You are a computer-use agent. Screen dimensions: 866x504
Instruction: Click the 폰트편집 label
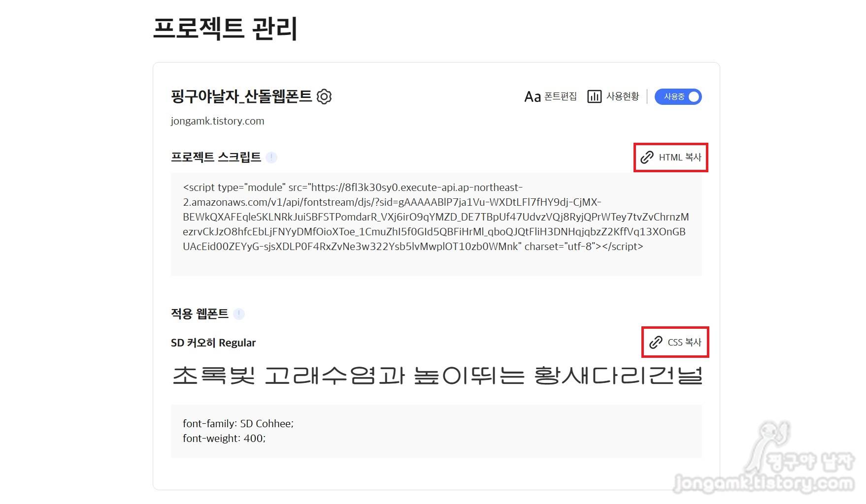(x=561, y=96)
